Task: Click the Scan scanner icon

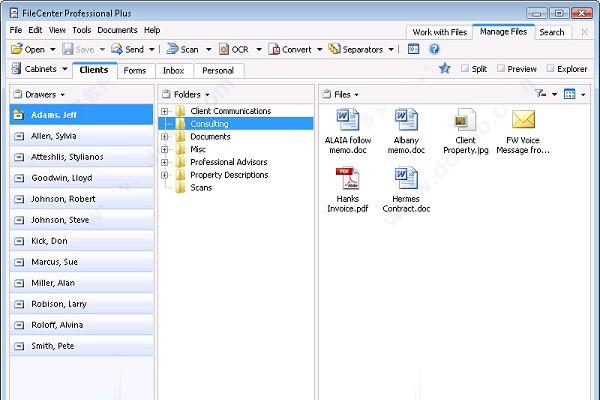Action: (172, 49)
